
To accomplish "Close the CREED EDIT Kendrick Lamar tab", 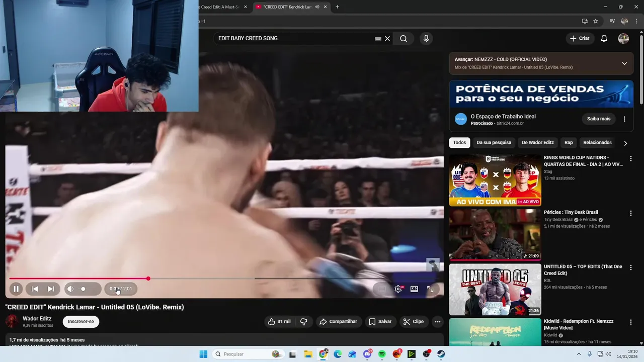I will coord(326,7).
